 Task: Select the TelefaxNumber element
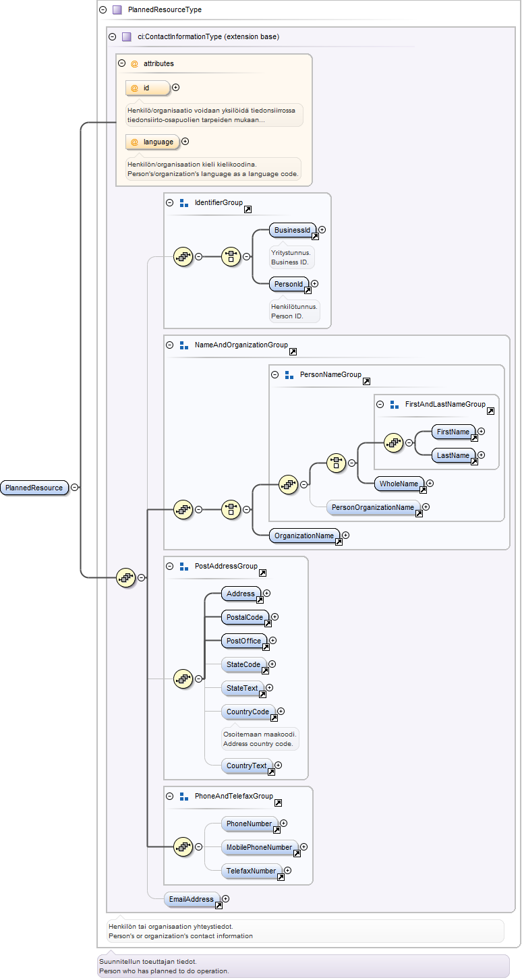tap(252, 871)
